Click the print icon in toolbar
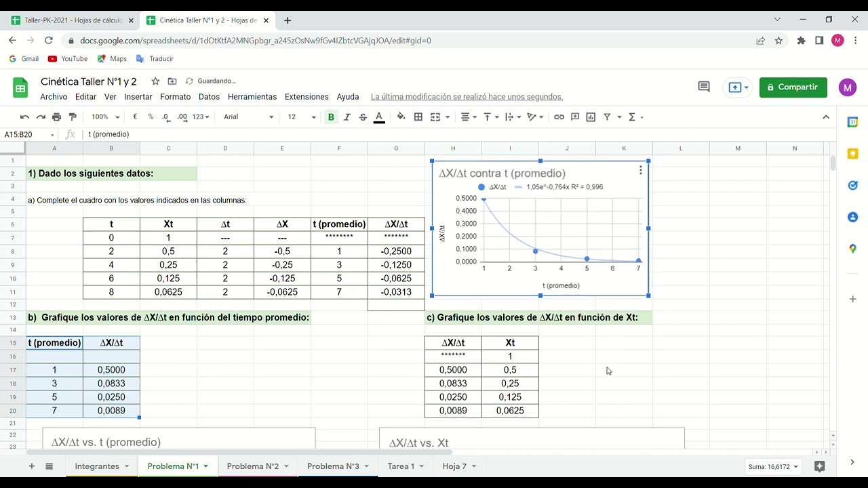 coord(56,117)
